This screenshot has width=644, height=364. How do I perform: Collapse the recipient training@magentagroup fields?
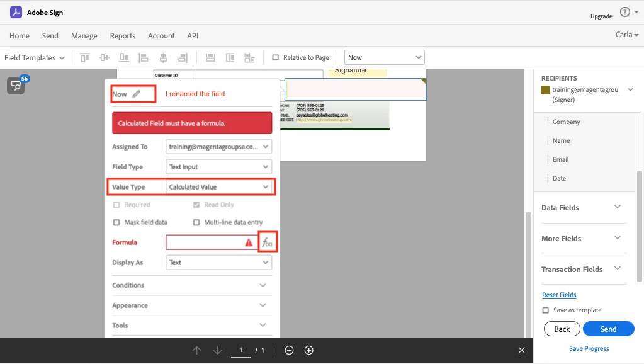630,89
